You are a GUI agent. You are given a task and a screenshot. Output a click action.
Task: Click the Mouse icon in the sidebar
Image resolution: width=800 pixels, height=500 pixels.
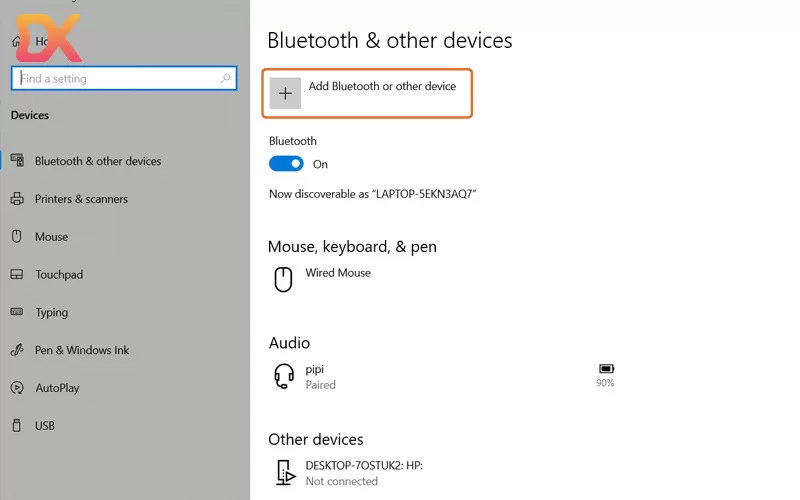pyautogui.click(x=17, y=236)
